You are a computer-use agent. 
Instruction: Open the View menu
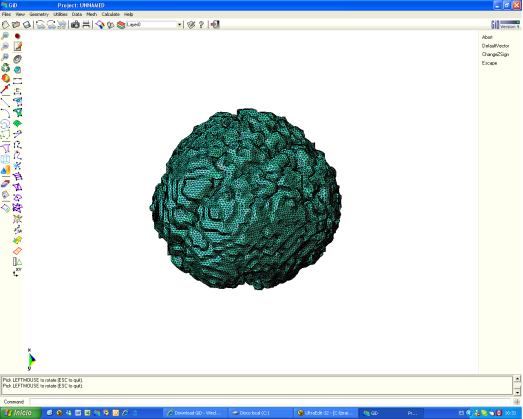20,14
